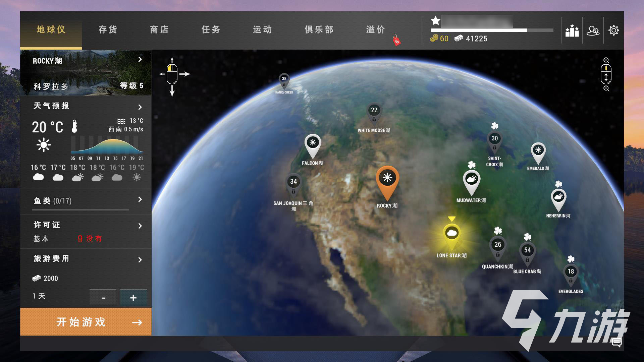Click the silver cash balance icon
Screen dimensions: 644x362
[459, 39]
